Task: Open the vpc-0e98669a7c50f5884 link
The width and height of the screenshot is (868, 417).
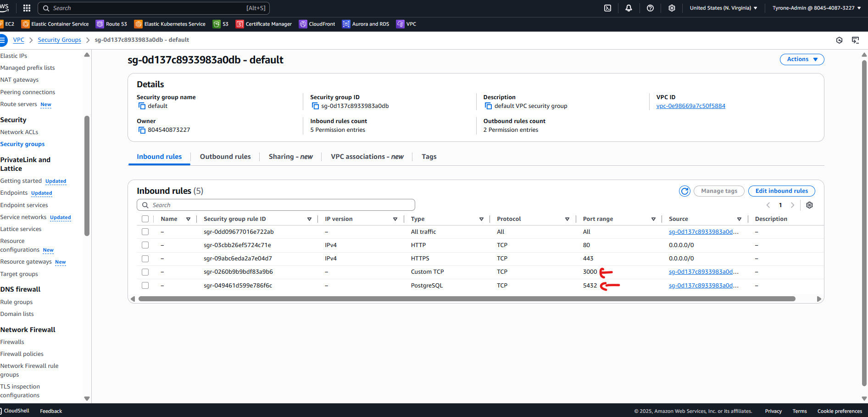Action: click(x=690, y=106)
